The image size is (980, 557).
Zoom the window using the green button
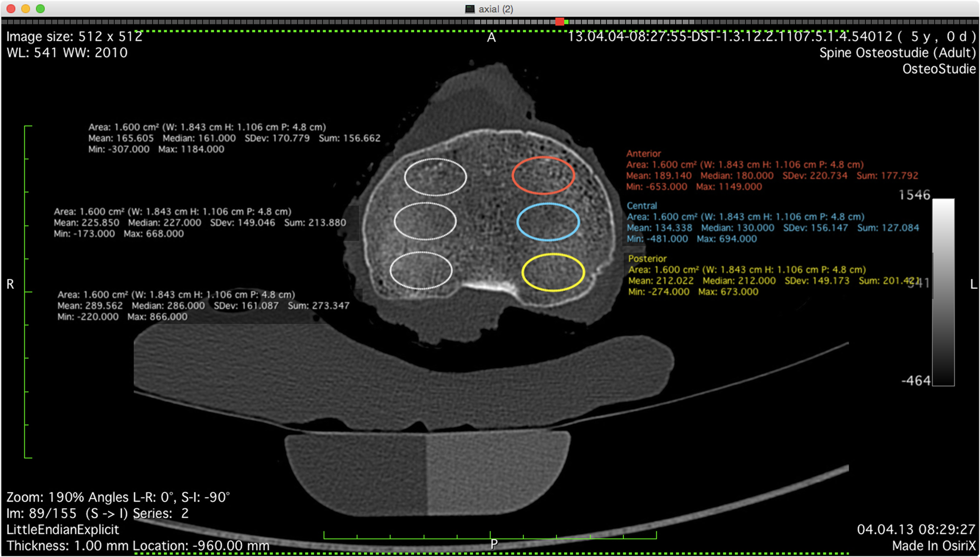point(40,9)
